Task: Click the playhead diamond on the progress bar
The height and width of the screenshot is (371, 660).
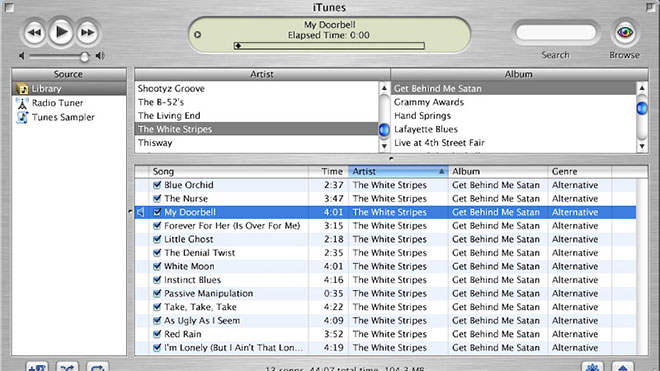Action: 238,46
